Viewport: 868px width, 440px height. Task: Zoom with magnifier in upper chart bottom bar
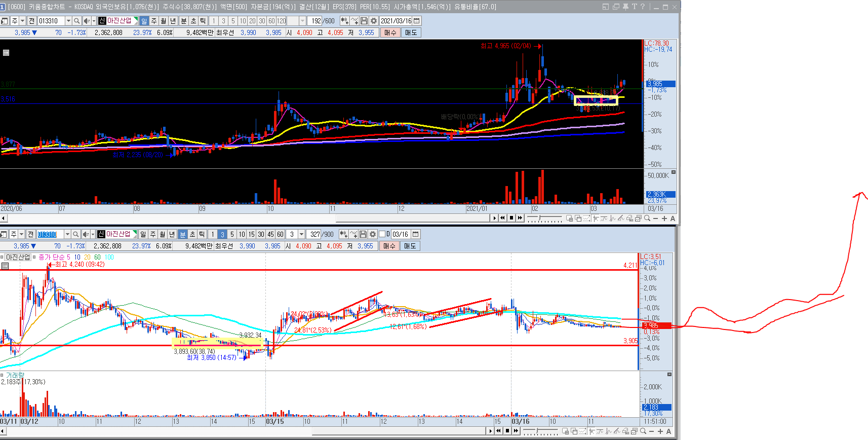click(x=647, y=218)
